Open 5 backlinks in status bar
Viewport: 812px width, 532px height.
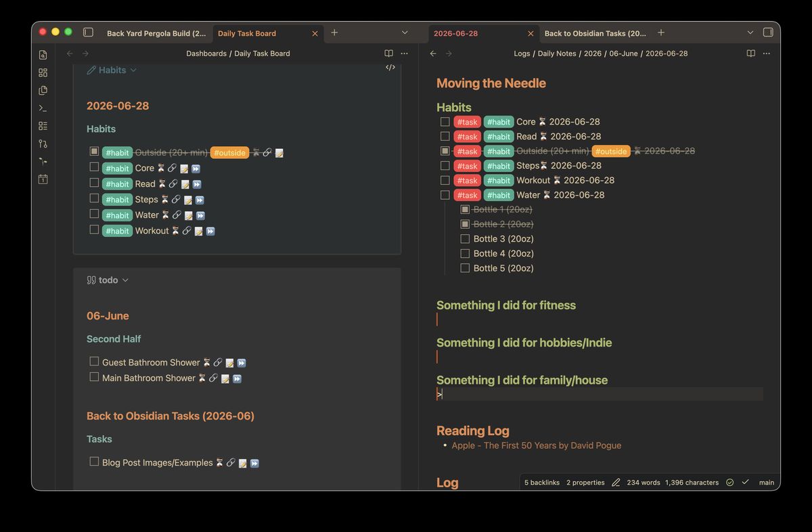pos(542,483)
